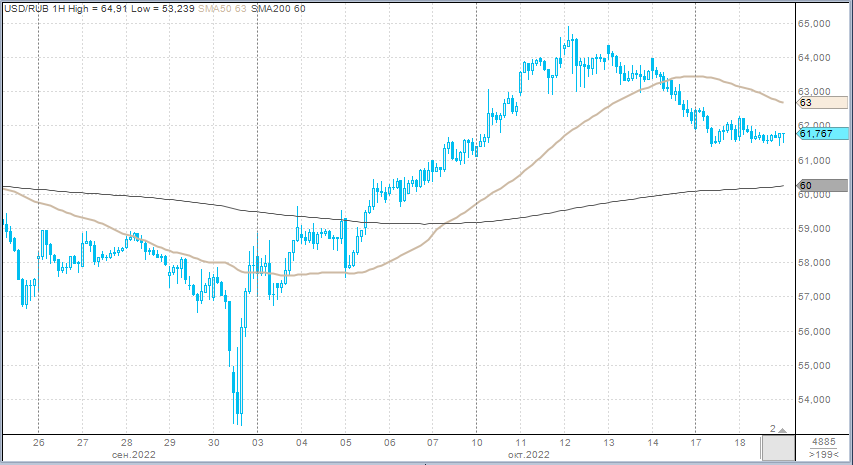Select the current price tag 61,767
The image size is (853, 465).
[x=822, y=133]
